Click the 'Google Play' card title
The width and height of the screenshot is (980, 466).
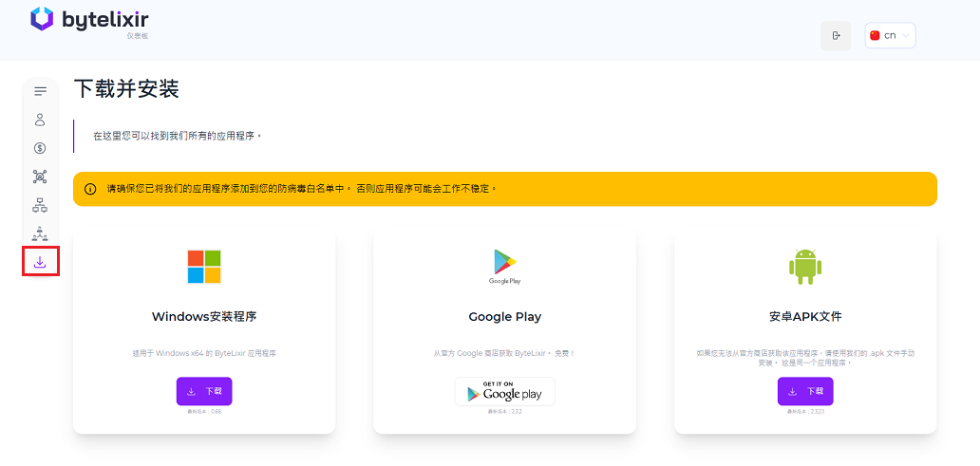505,317
